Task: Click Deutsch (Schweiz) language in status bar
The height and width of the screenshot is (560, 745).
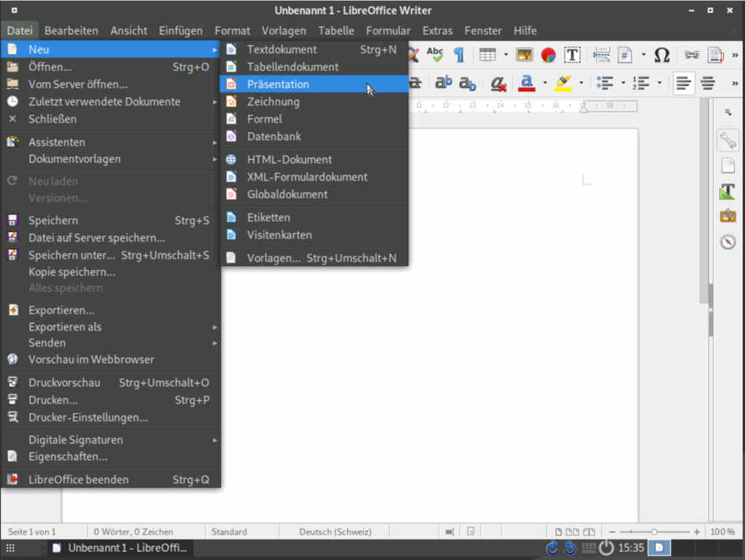Action: 335,532
